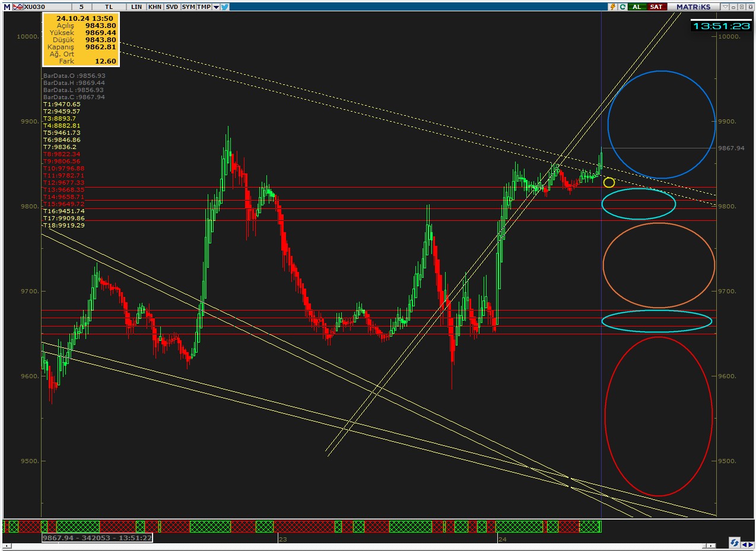This screenshot has height=551, width=756.
Task: Click the green C icon
Action: [x=622, y=7]
